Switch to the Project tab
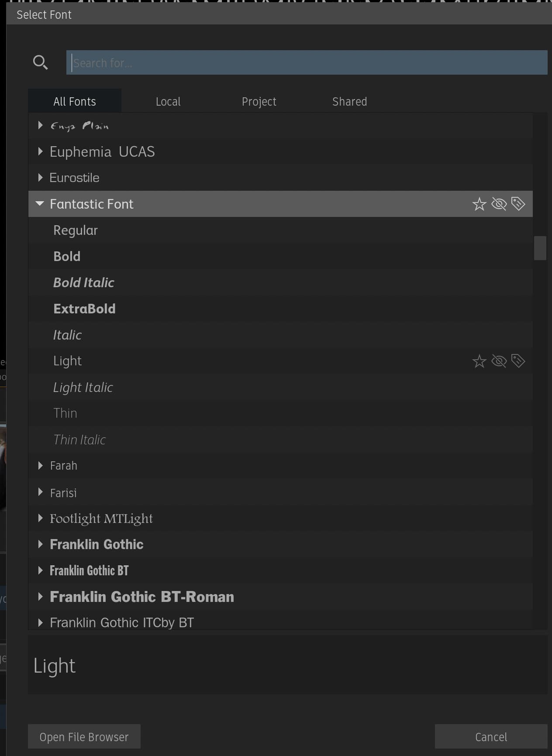Screen dimensions: 552x756 coord(259,102)
